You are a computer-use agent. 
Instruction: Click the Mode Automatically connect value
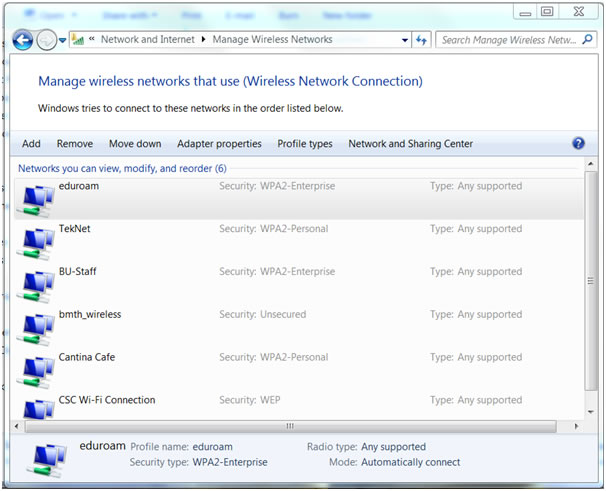pyautogui.click(x=410, y=462)
